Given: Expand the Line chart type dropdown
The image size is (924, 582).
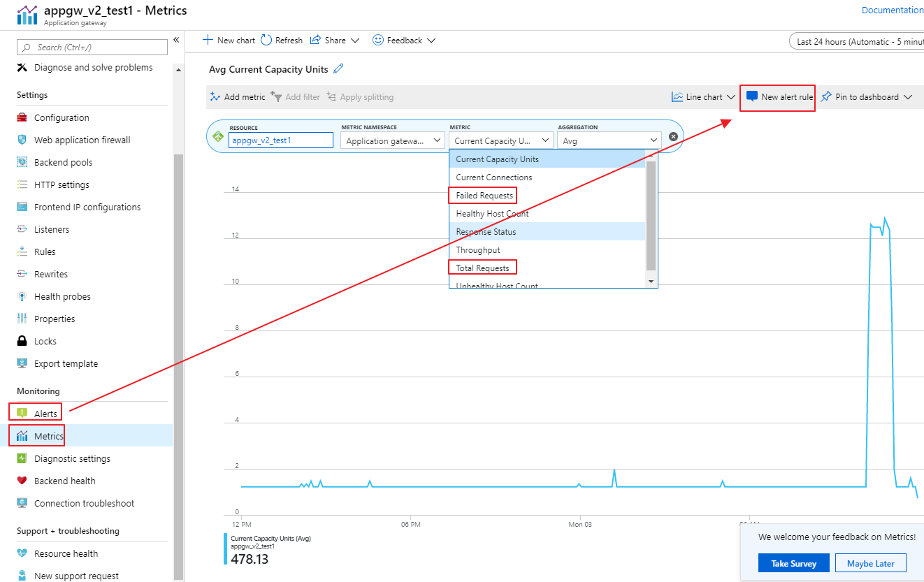Looking at the screenshot, I should 703,97.
